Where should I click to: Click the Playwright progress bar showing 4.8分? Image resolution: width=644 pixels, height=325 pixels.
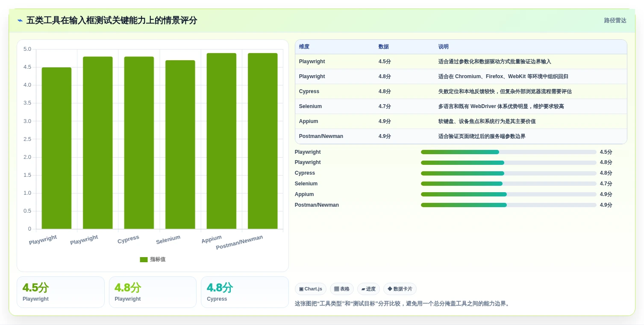[509, 163]
